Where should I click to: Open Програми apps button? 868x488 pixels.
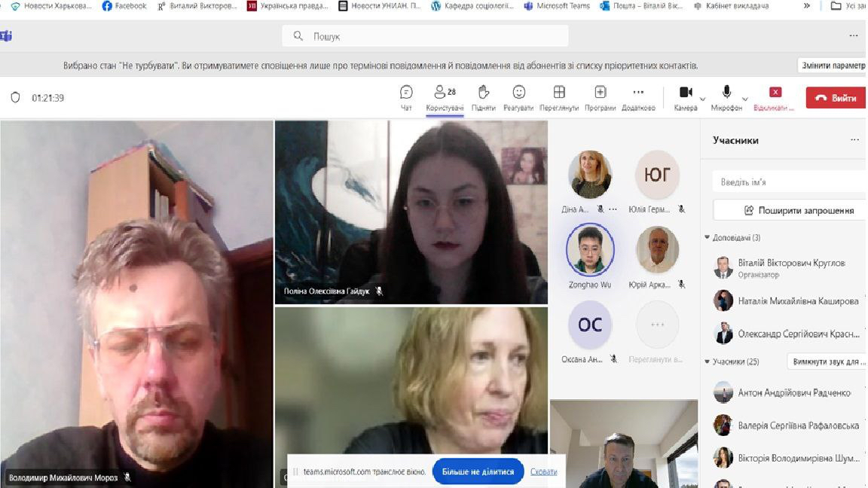click(600, 97)
